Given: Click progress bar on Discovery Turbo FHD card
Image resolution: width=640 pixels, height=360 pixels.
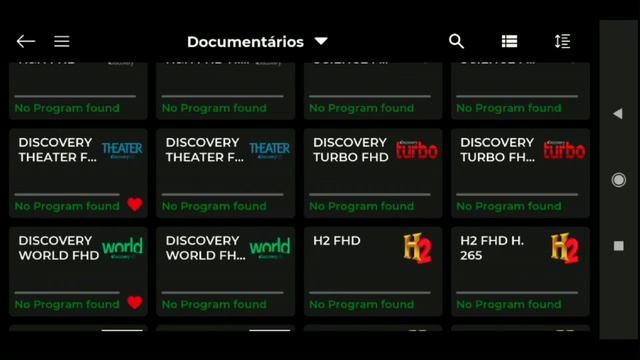Looking at the screenshot, I should (x=369, y=194).
